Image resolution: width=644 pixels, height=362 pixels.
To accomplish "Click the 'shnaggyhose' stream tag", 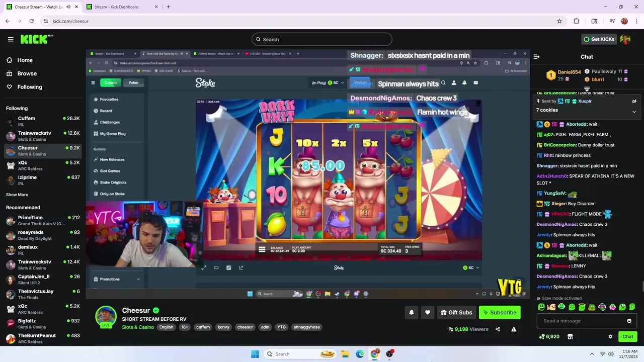I will coord(306,327).
